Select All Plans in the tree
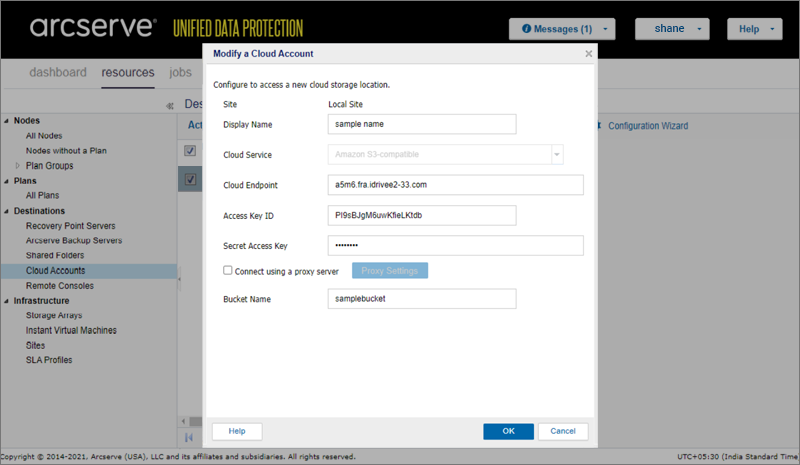 [42, 195]
